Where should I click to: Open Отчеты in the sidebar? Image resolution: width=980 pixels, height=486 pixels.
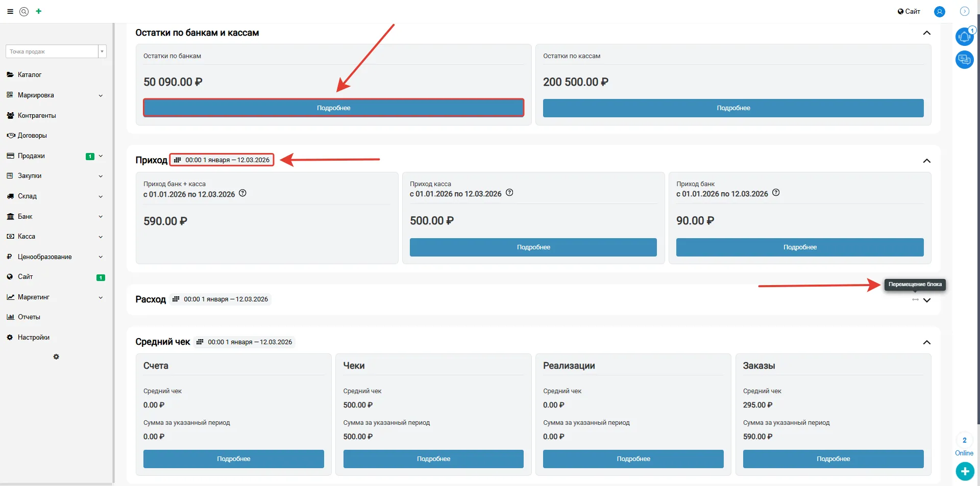tap(29, 317)
